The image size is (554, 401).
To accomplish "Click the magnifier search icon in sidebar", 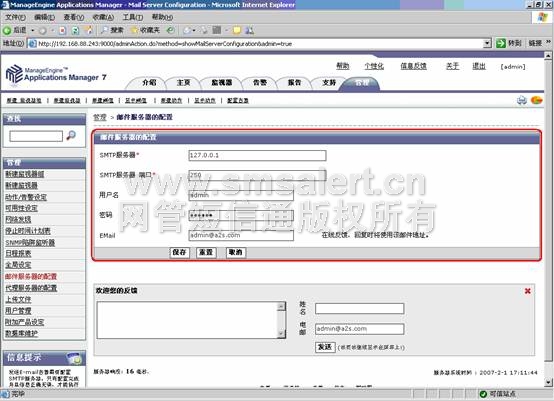I will click(x=71, y=135).
